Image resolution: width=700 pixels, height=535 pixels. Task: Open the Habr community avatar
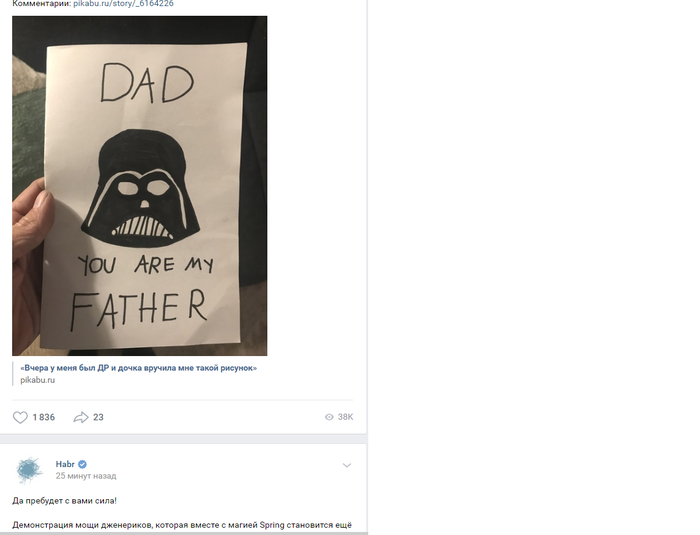point(29,470)
